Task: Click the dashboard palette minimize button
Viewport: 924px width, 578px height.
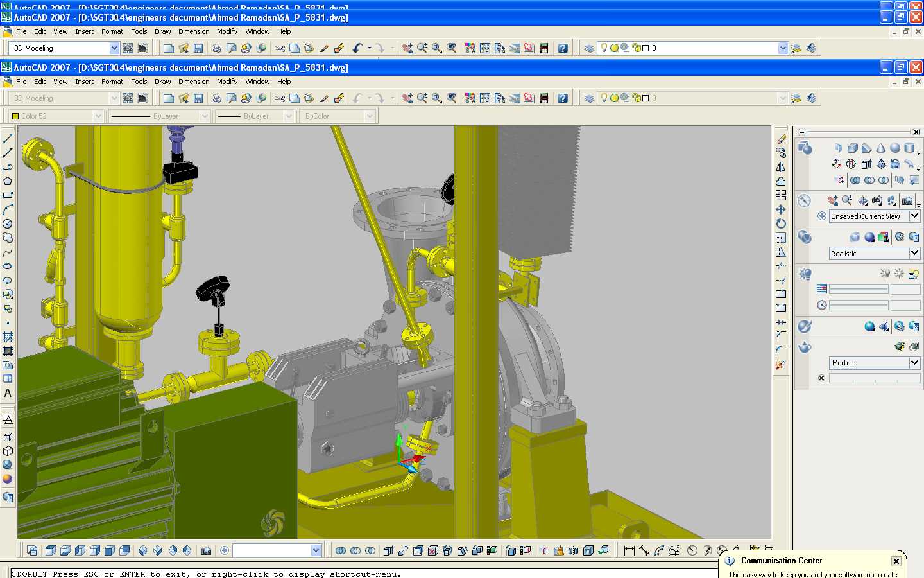Action: point(802,132)
